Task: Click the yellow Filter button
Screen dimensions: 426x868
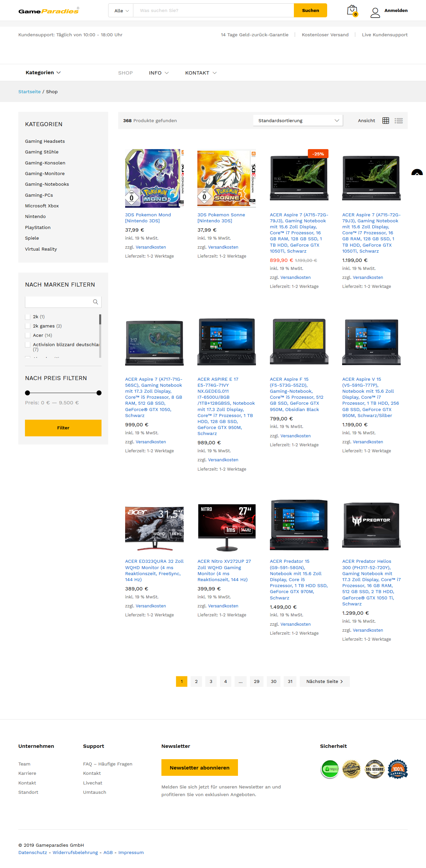Action: 63,428
